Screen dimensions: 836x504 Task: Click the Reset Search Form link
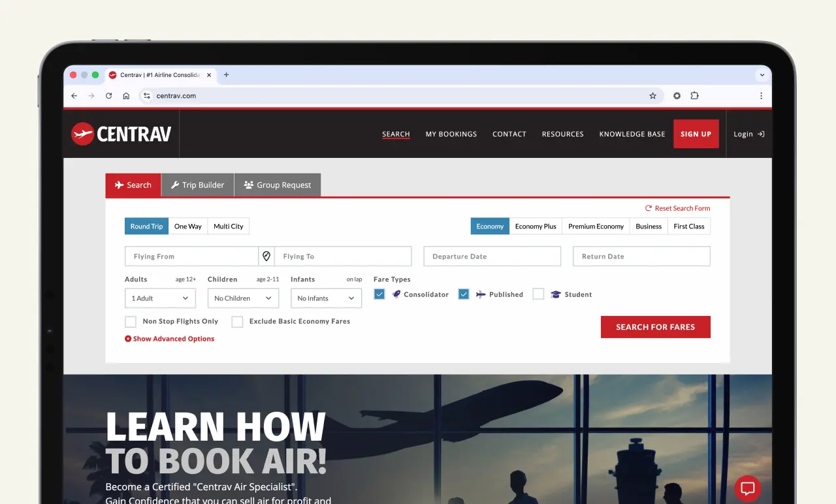(677, 208)
